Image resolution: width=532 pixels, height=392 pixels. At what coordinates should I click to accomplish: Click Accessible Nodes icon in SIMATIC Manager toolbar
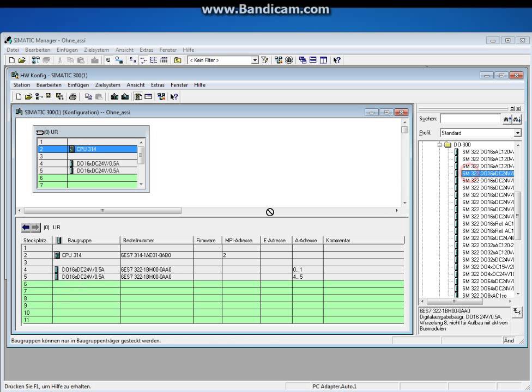(x=35, y=60)
